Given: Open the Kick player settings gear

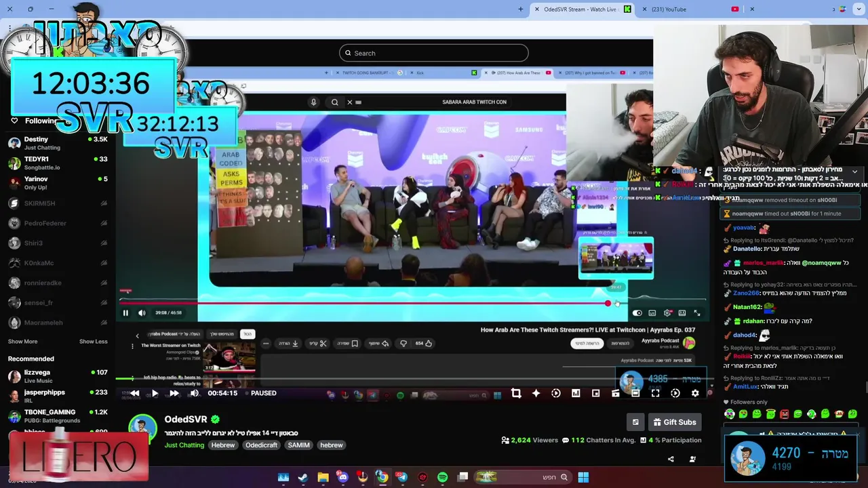Looking at the screenshot, I should [x=695, y=393].
